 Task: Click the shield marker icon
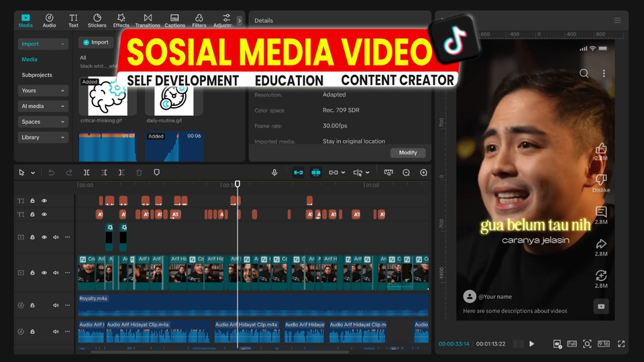tap(156, 173)
